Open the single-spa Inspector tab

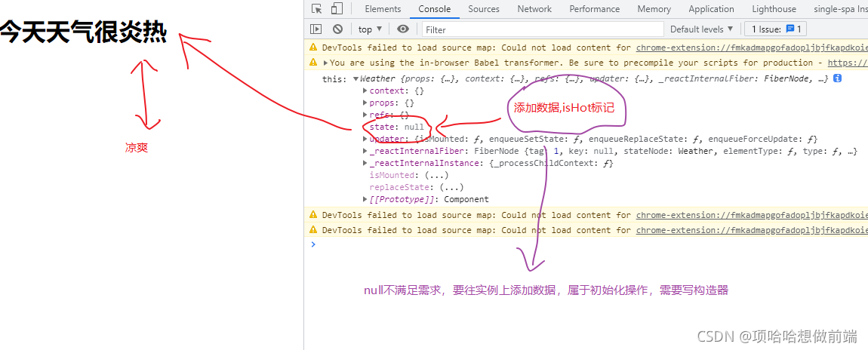click(840, 9)
